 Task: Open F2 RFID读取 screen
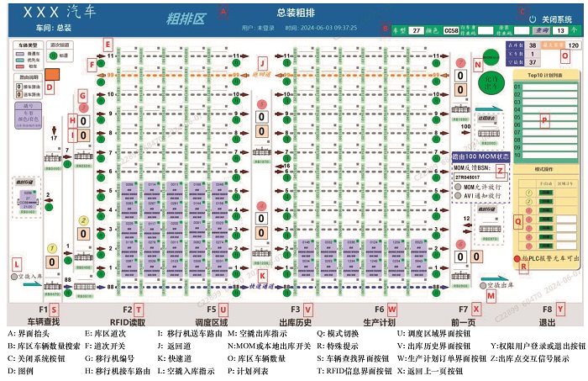pyautogui.click(x=128, y=315)
